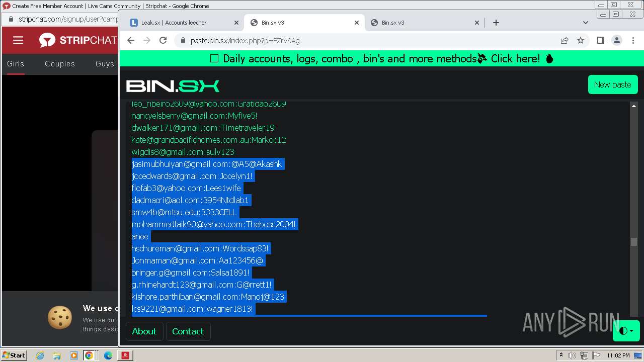The width and height of the screenshot is (644, 362).
Task: Select the Guys tab on Stripchat
Action: click(105, 64)
